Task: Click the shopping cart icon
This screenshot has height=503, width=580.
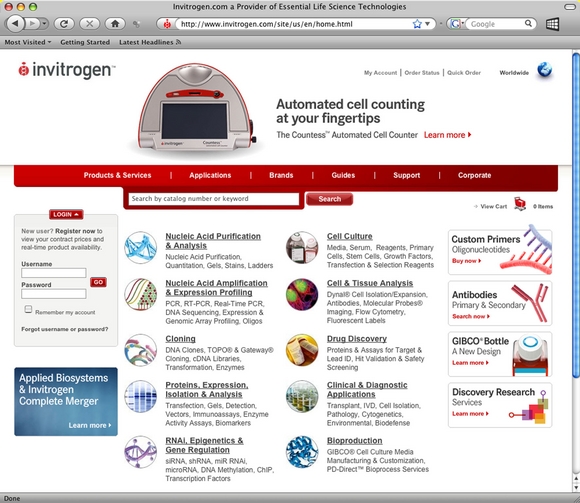Action: coord(520,204)
